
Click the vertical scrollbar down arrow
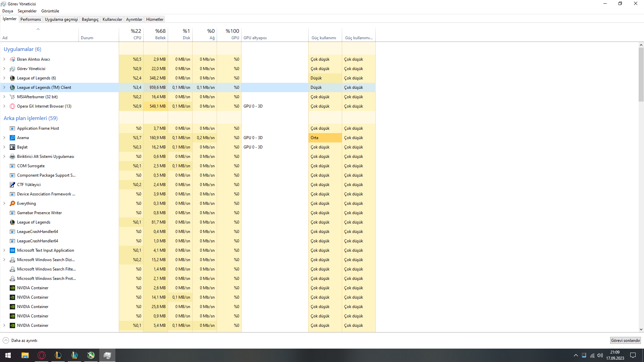coord(641,329)
